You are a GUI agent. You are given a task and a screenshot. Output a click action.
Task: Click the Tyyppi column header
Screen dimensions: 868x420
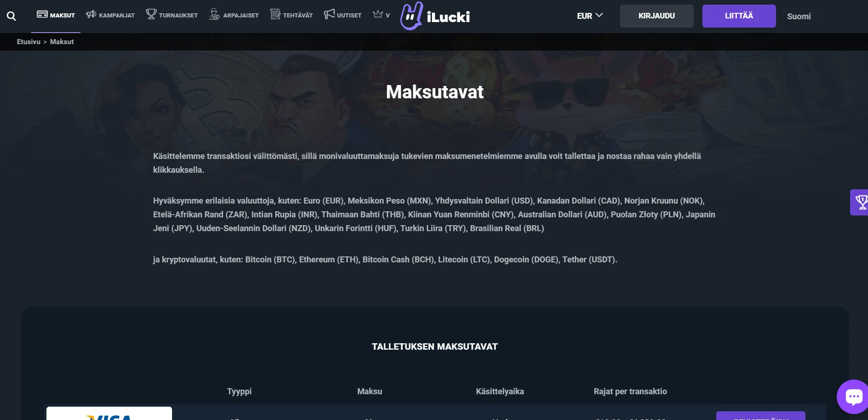239,392
